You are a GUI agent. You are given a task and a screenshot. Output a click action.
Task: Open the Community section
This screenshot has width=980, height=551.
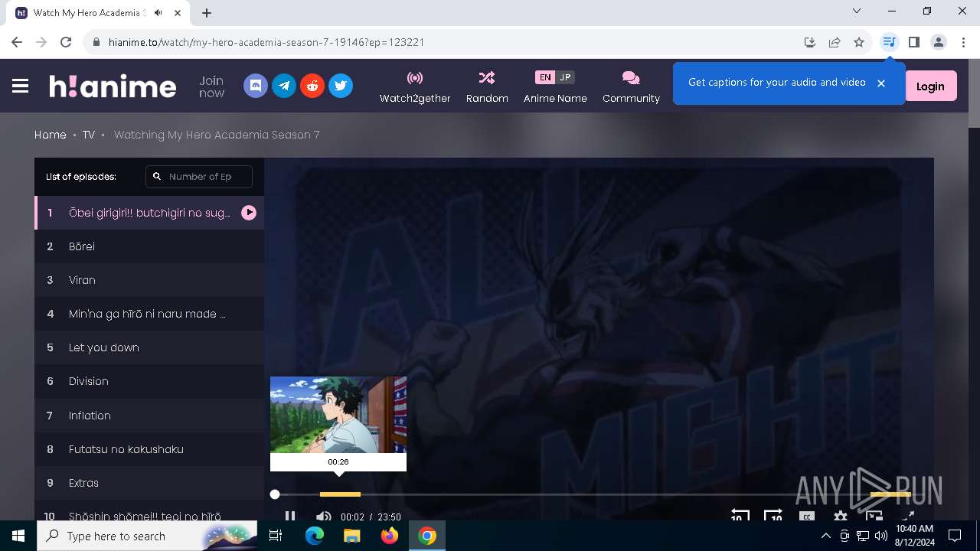pos(631,86)
